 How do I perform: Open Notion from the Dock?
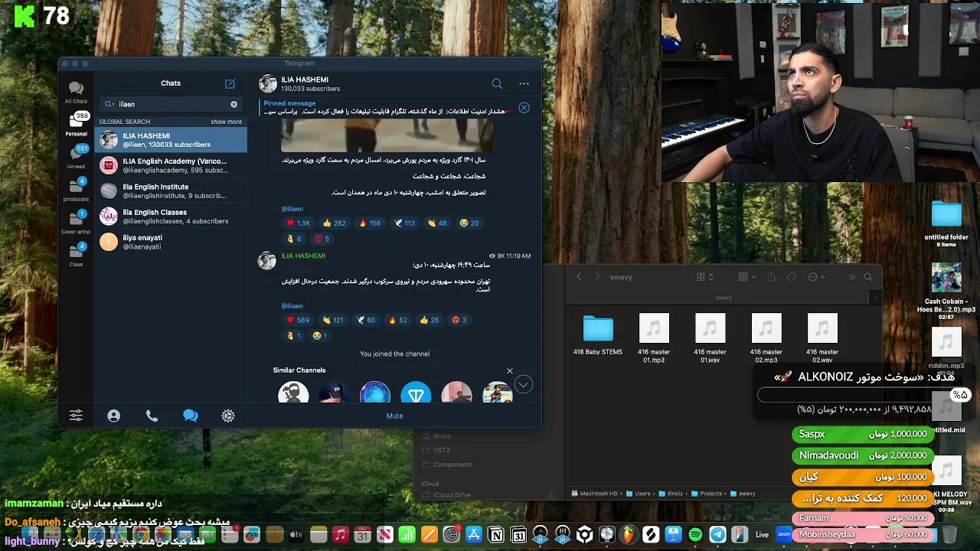[496, 535]
